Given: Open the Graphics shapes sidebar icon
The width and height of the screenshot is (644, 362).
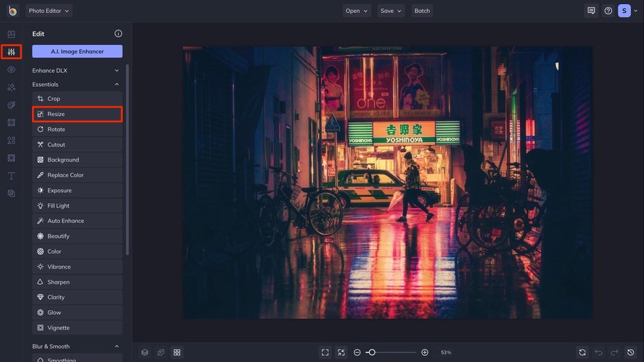Looking at the screenshot, I should point(12,140).
